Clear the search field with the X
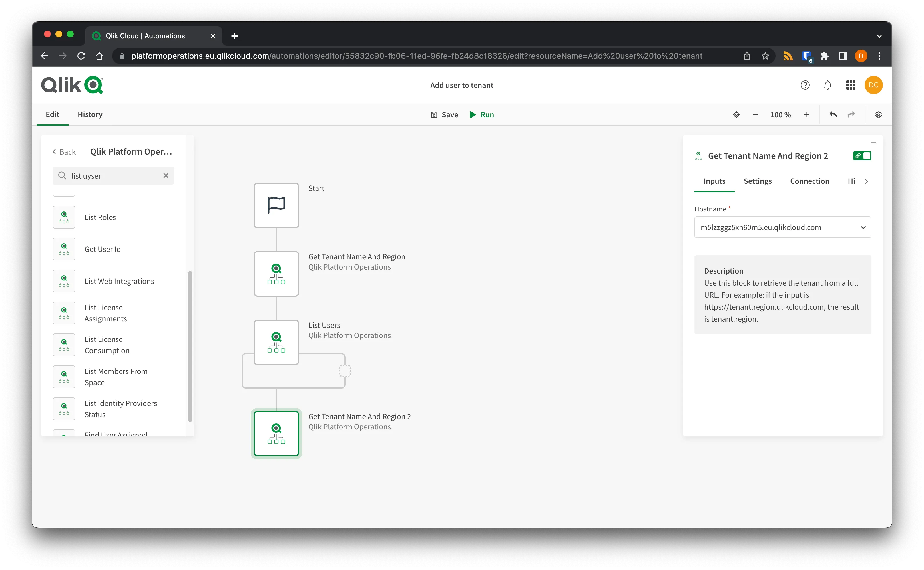The height and width of the screenshot is (570, 924). click(x=166, y=175)
